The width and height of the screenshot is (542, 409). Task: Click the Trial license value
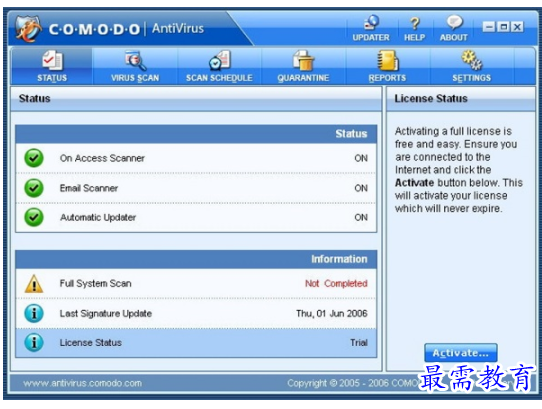click(359, 342)
